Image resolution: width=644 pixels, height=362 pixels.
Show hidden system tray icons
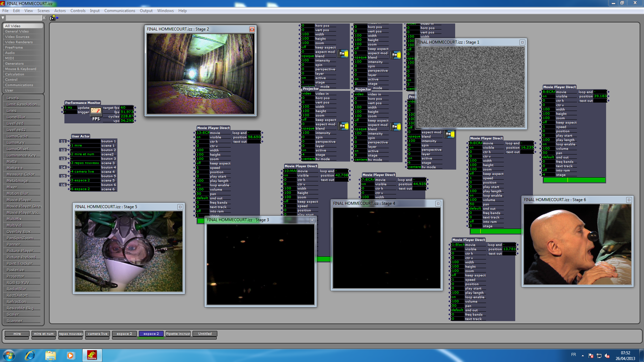click(583, 356)
